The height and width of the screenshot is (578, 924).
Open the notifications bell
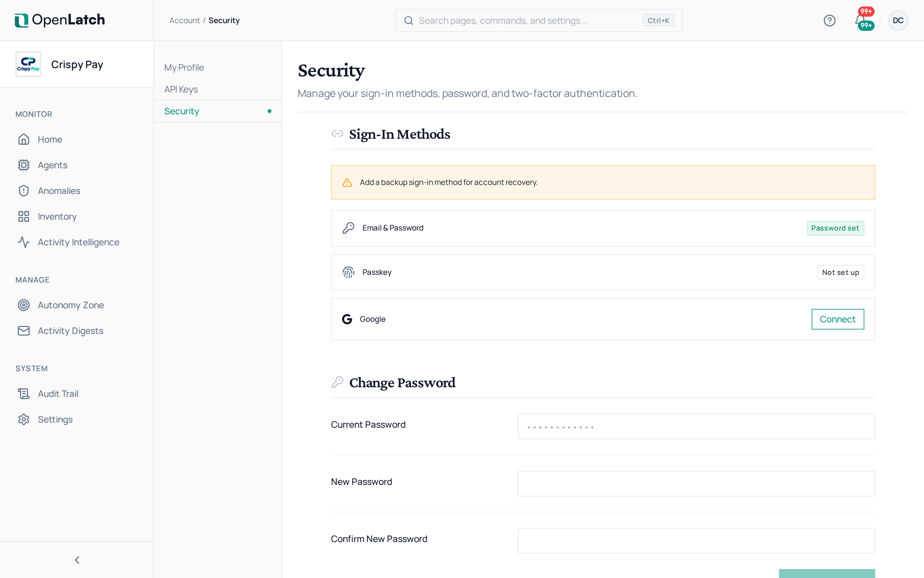(860, 20)
